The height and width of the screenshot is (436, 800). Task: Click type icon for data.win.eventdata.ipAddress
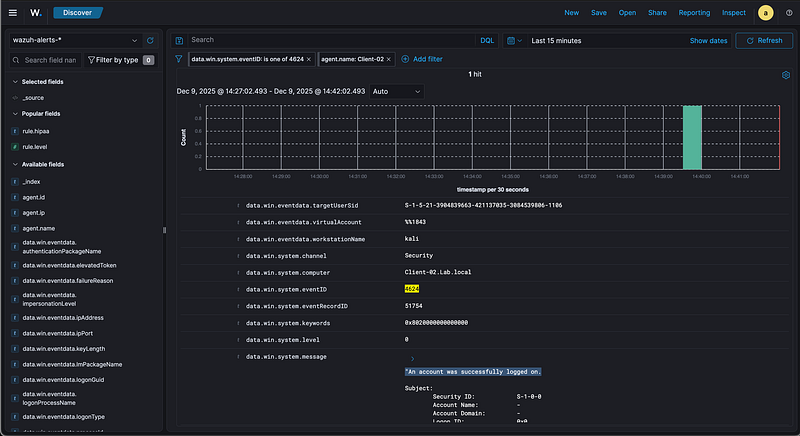[x=15, y=318]
